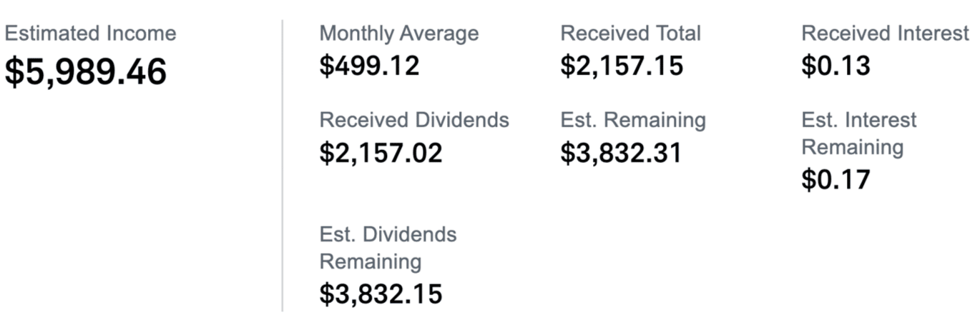
Task: Click the Est. Interest Remaining label
Action: tap(859, 134)
